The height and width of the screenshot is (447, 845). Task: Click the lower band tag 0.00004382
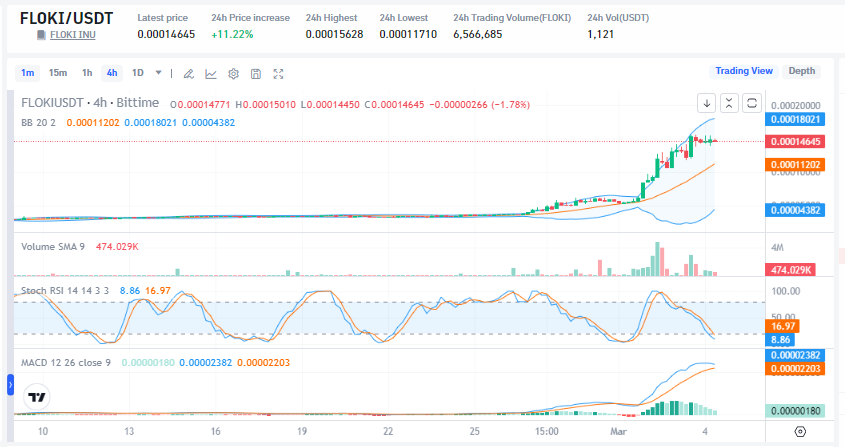pos(795,210)
